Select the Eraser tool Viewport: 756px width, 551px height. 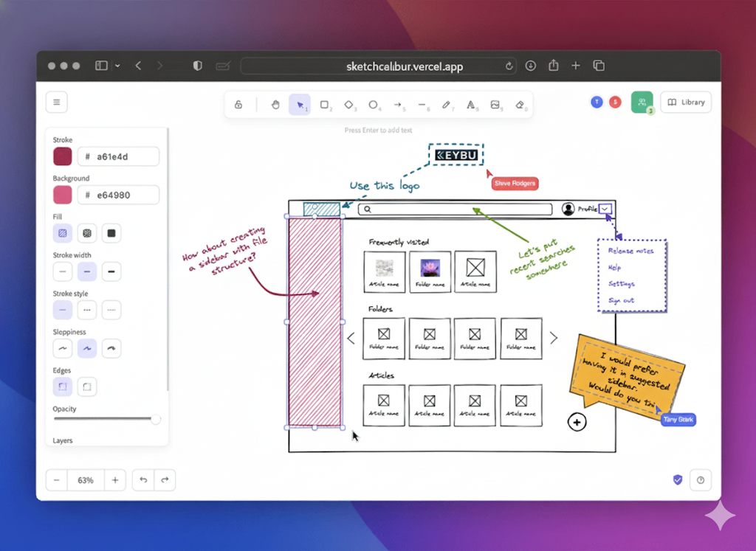(521, 105)
